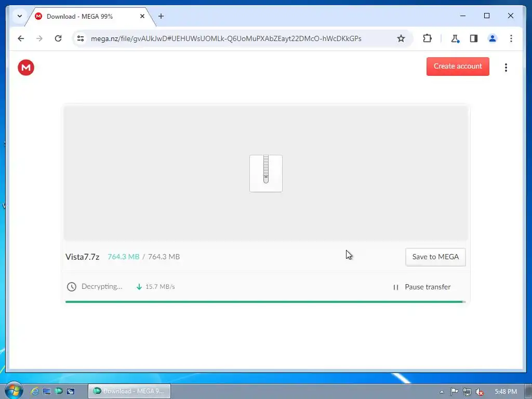Click the Create account button

(457, 66)
